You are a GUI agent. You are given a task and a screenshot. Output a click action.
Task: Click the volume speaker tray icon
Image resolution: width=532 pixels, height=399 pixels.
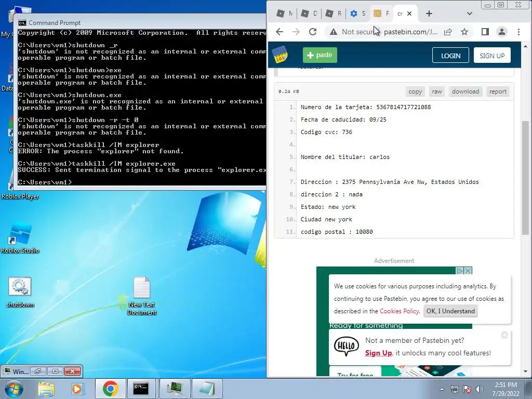[479, 390]
